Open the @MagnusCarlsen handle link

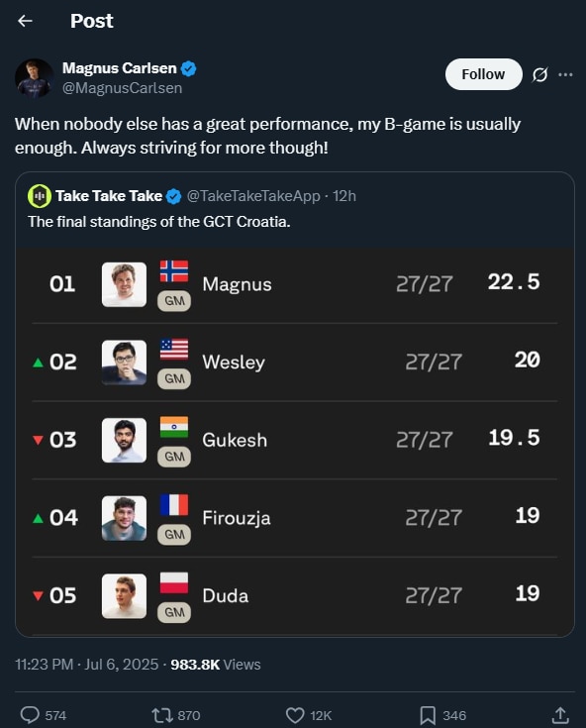point(122,88)
